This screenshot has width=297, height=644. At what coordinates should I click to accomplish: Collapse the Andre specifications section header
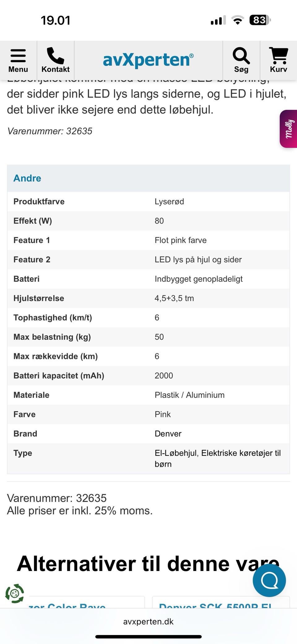coord(148,178)
